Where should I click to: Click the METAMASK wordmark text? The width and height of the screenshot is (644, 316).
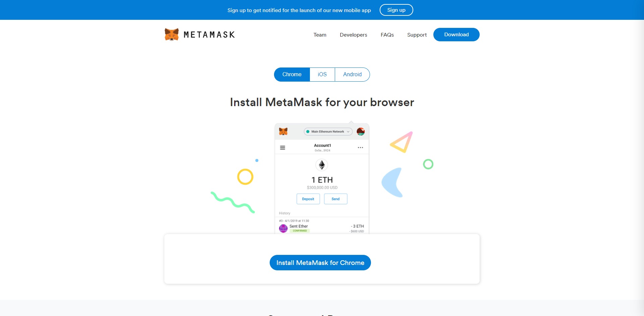click(209, 35)
